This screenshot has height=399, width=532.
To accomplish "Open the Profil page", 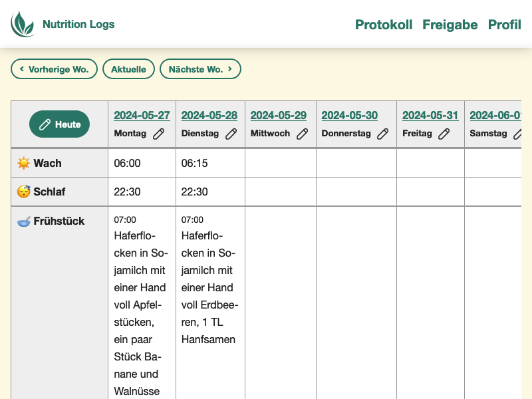I will [504, 25].
